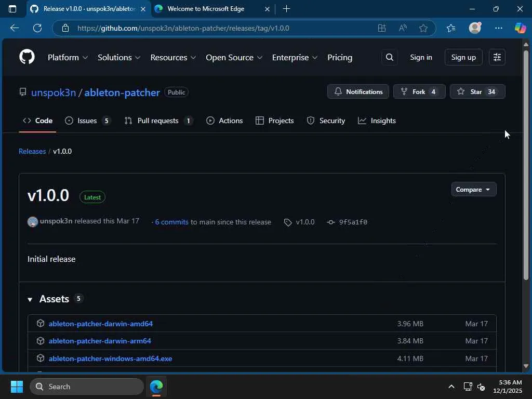Switch to the Code tab

(37, 121)
